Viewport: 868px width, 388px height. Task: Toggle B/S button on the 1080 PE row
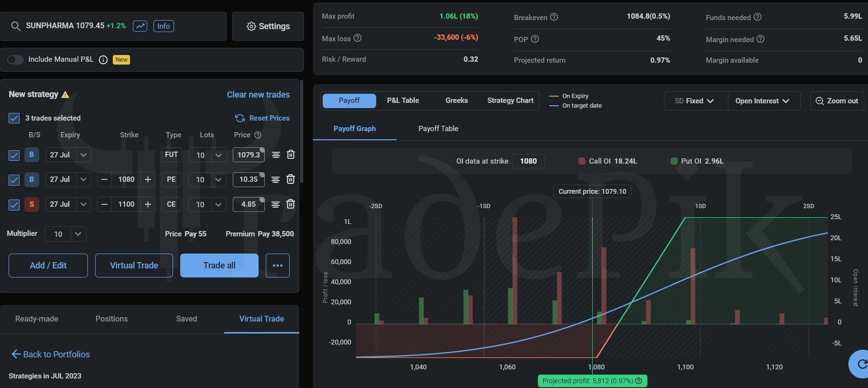pyautogui.click(x=32, y=179)
